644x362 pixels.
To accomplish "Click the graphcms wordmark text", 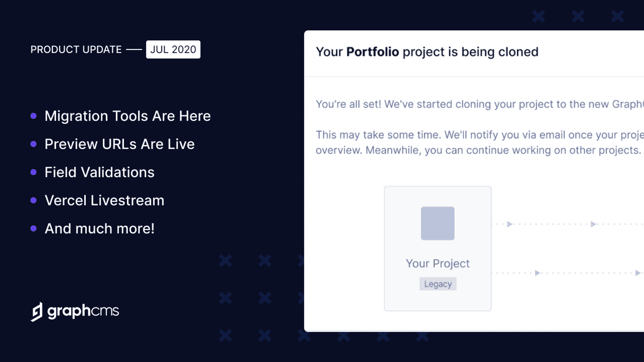I will 83,311.
